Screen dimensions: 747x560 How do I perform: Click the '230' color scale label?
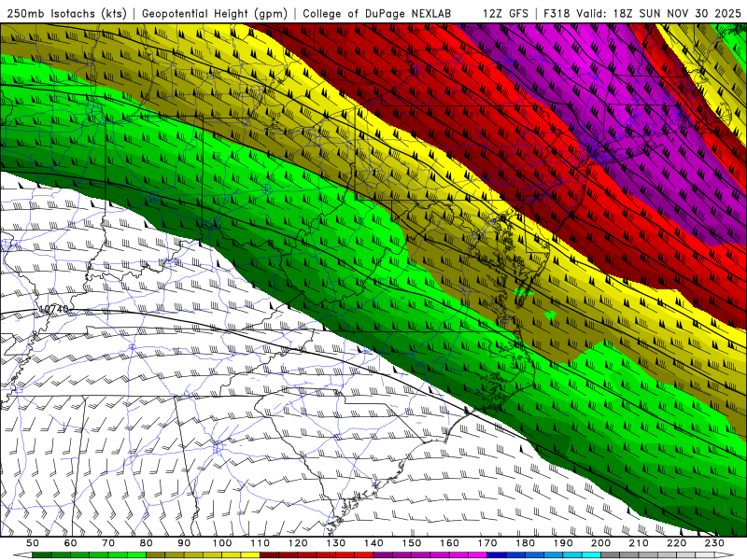click(715, 543)
